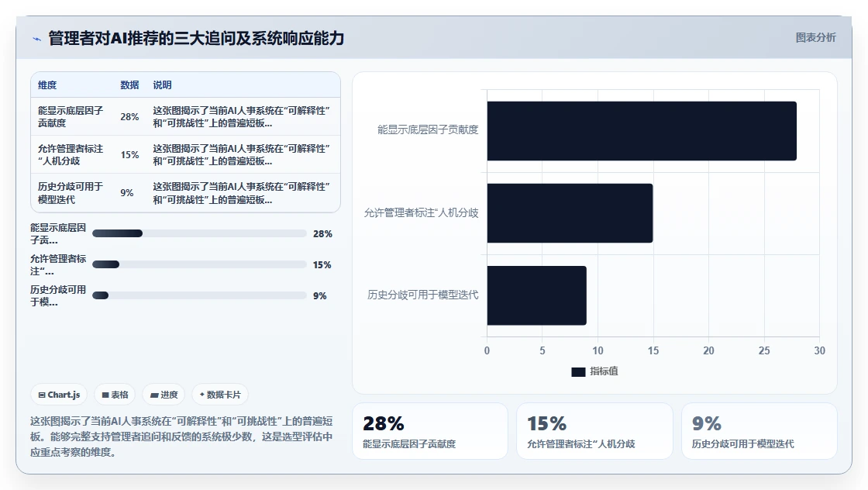Click the chart bar for 允许管理者标注"人机分歧
This screenshot has width=868, height=490.
(570, 213)
